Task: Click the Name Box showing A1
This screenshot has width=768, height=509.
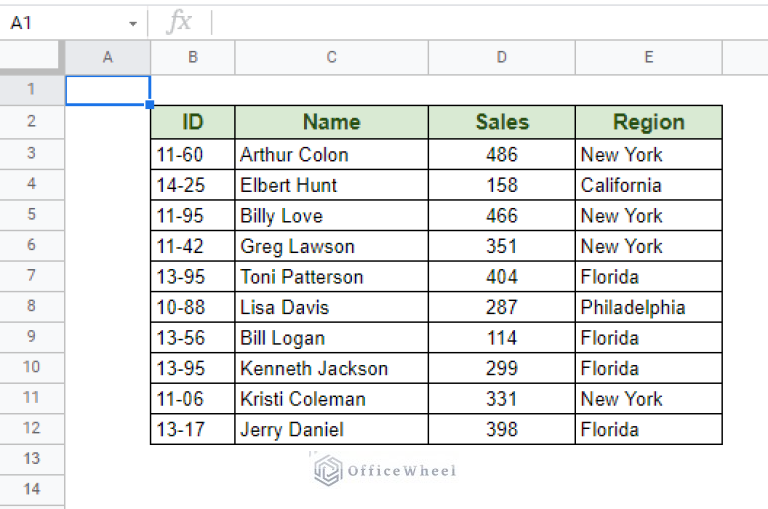Action: (x=60, y=22)
